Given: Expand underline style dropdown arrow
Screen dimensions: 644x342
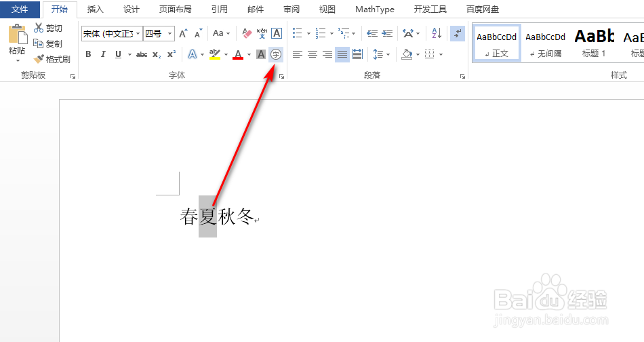Looking at the screenshot, I should tap(129, 54).
